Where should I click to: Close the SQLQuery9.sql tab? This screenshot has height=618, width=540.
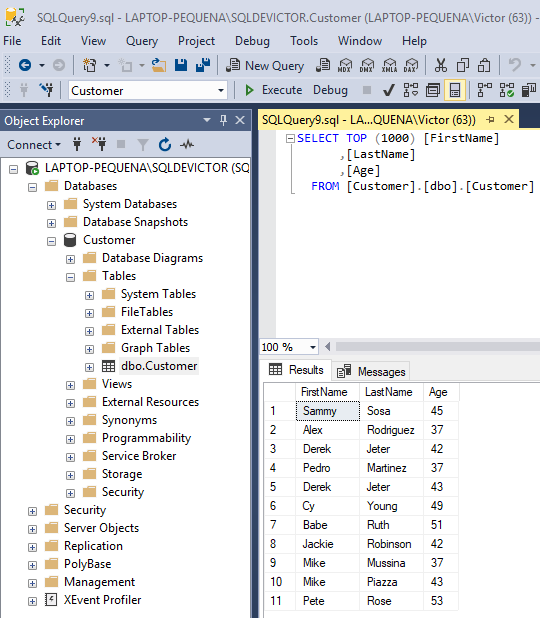pos(509,119)
